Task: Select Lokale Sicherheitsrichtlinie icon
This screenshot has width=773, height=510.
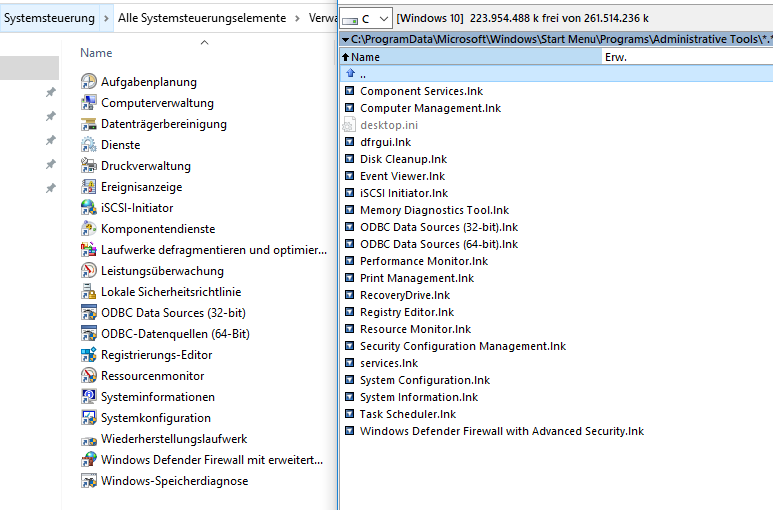Action: pos(89,292)
